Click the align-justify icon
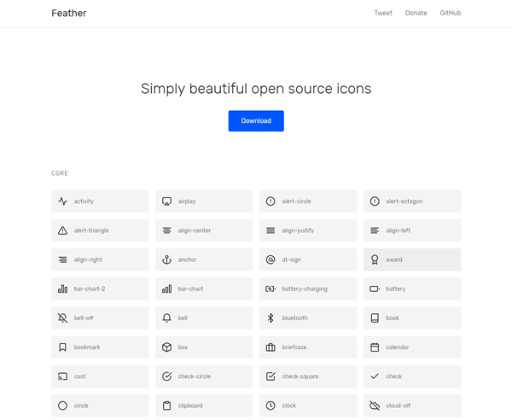The height and width of the screenshot is (420, 512). point(271,230)
